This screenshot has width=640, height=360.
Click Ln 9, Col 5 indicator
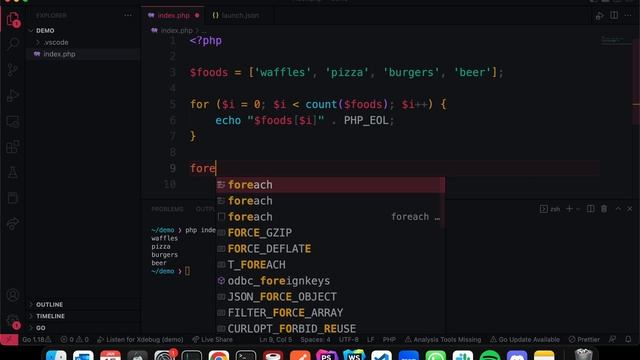pos(276,340)
